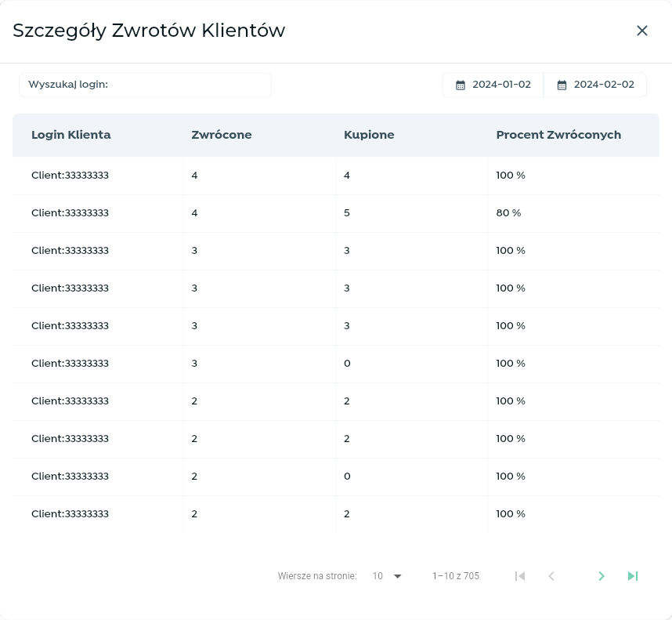Image resolution: width=672 pixels, height=620 pixels.
Task: Skip to the last page of results
Action: point(633,576)
